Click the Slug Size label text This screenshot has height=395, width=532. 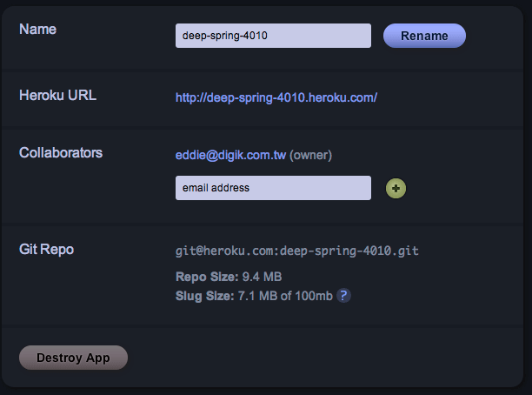204,296
